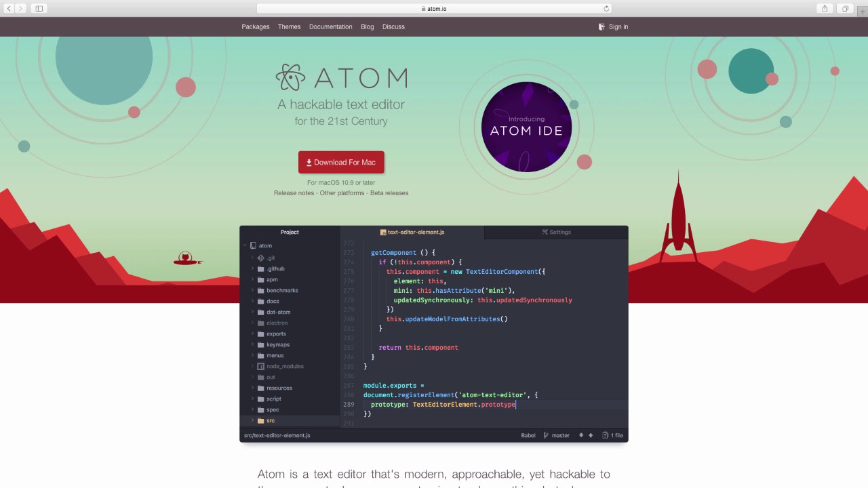This screenshot has height=488, width=868.
Task: Go back with Safari's back arrow
Action: [x=9, y=9]
